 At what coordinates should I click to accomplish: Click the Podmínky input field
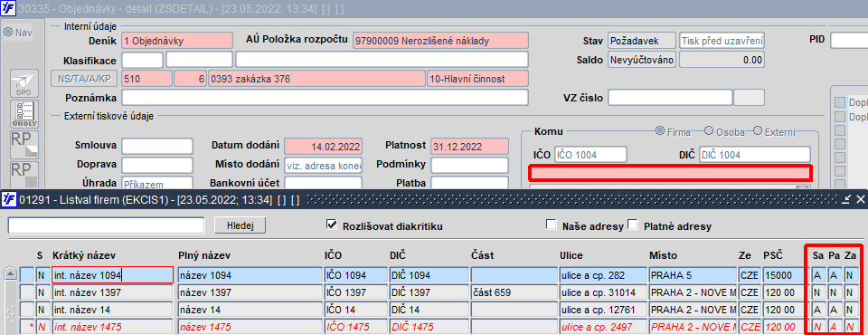pos(469,166)
